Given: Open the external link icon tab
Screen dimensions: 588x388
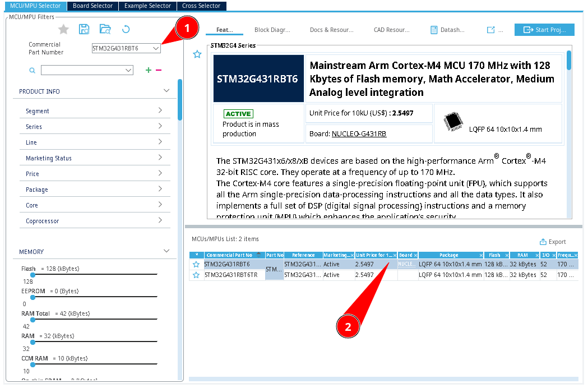Looking at the screenshot, I should pyautogui.click(x=491, y=30).
